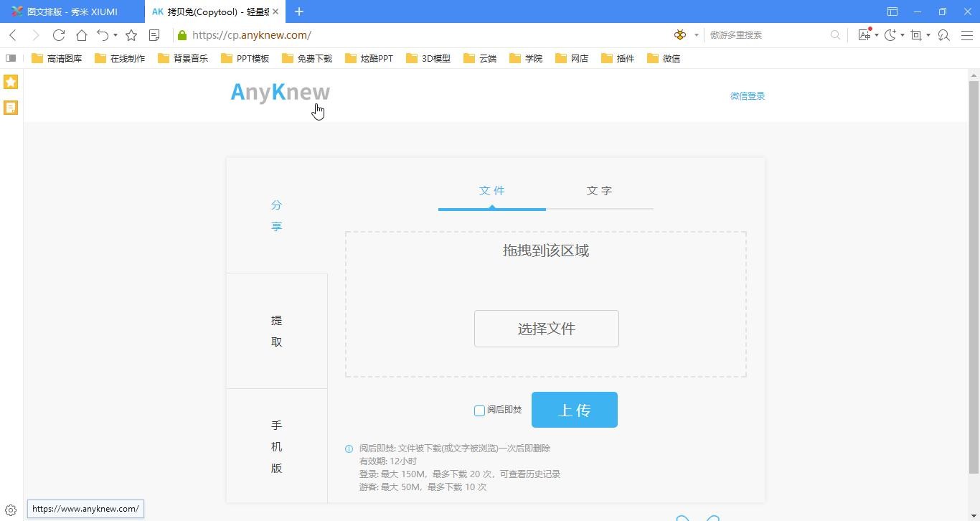Open the Maxnote icon in the address bar

tap(154, 35)
